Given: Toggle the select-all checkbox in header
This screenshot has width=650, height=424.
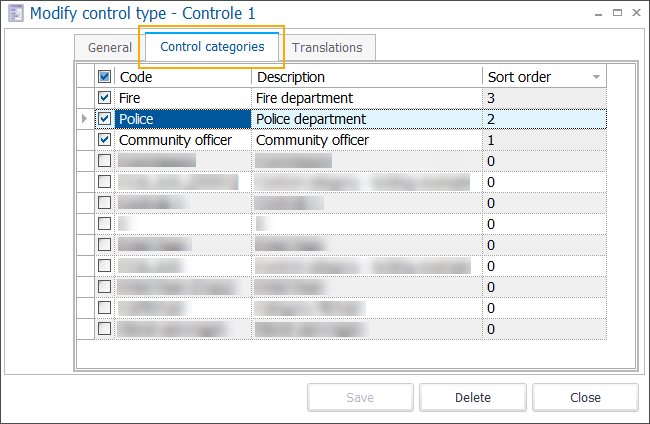Looking at the screenshot, I should (x=104, y=77).
